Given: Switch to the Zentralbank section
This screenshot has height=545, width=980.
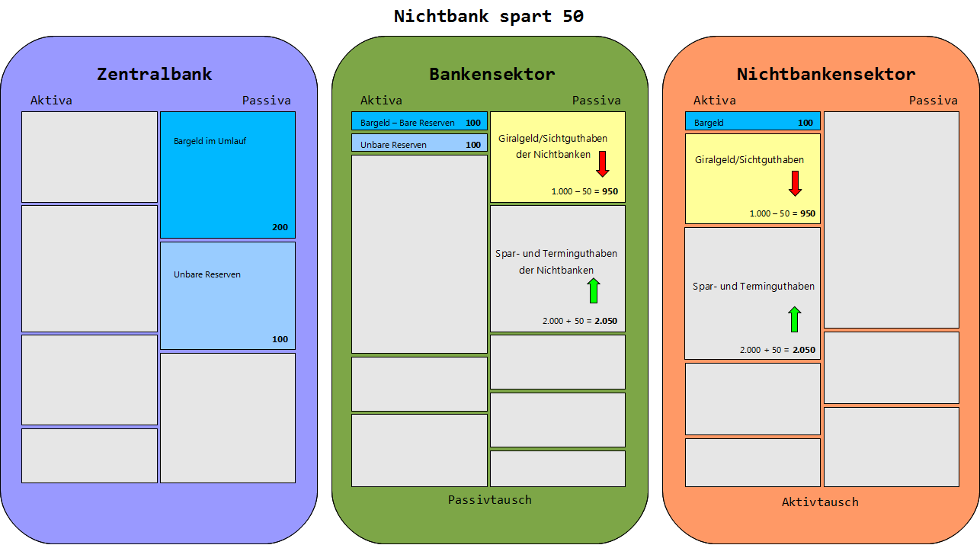Looking at the screenshot, I should pyautogui.click(x=155, y=74).
